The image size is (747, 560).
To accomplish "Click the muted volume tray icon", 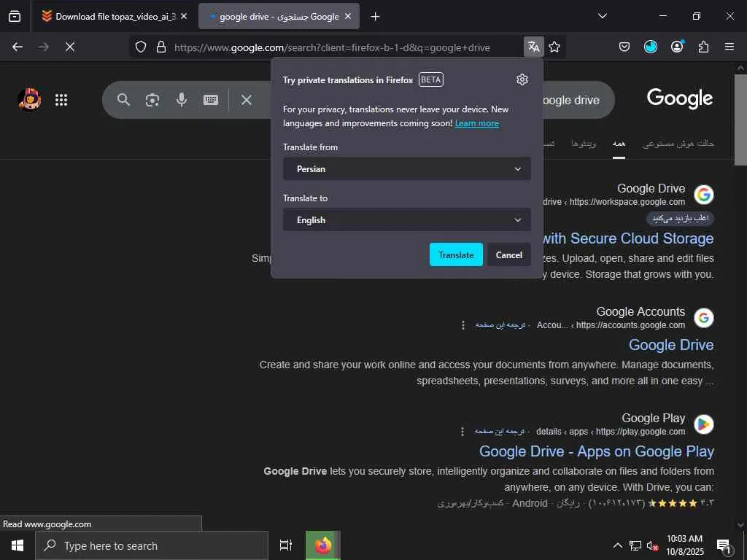I will click(652, 545).
